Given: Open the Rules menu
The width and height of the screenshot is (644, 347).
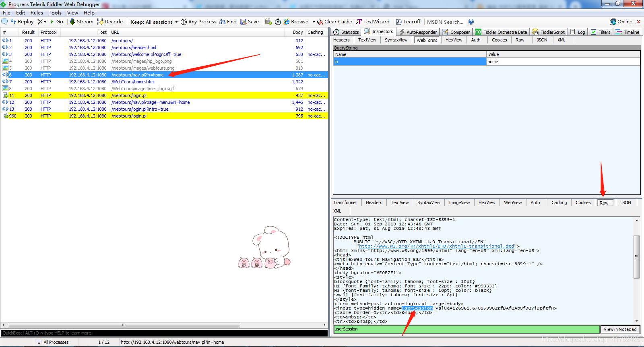Looking at the screenshot, I should (37, 13).
